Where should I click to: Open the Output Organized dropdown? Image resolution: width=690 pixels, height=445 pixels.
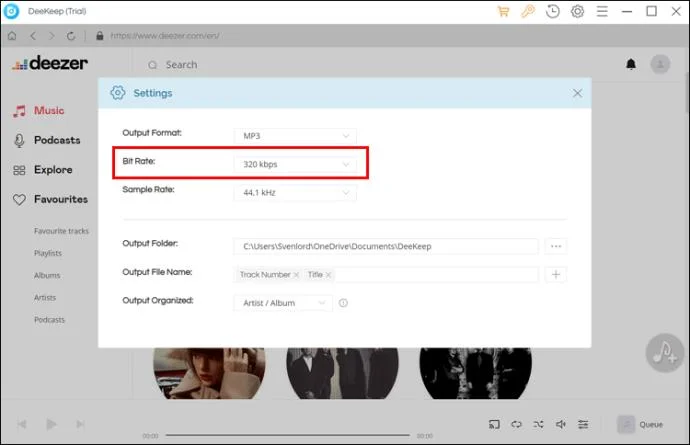[x=283, y=303]
